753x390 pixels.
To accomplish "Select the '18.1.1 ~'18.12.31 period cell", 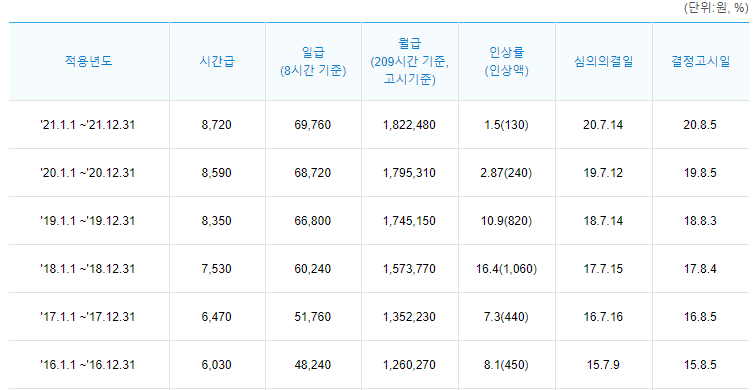I will (x=88, y=269).
